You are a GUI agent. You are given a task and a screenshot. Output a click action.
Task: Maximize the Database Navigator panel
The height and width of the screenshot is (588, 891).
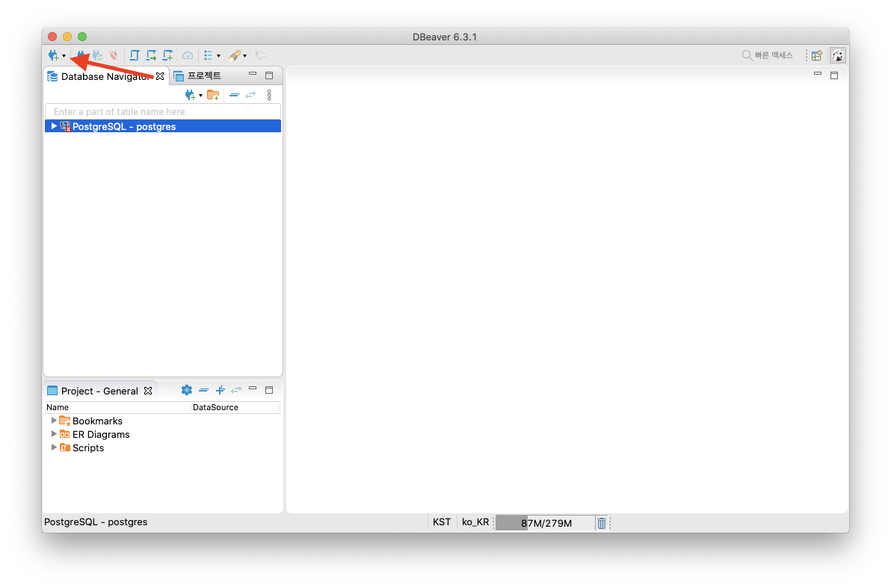point(269,75)
